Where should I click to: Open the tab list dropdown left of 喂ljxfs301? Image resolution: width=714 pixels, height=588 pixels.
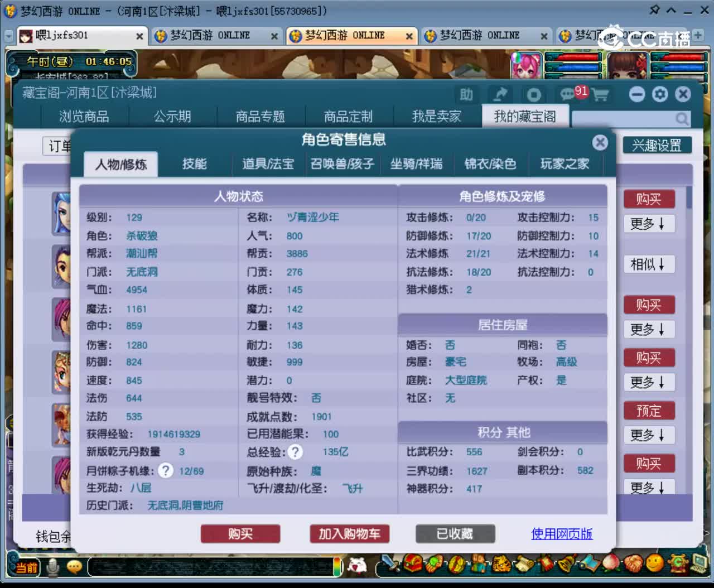point(8,36)
